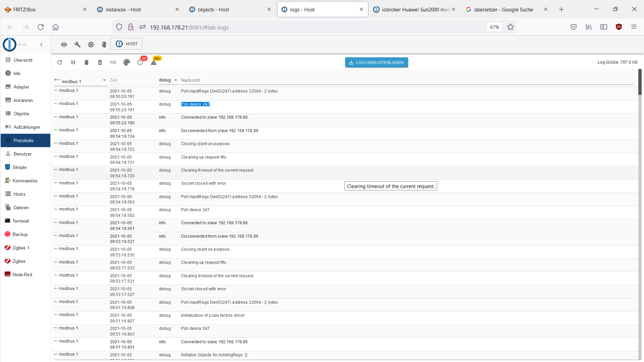
Task: Collapse the sidebar with the chevron arrow
Action: 41,45
